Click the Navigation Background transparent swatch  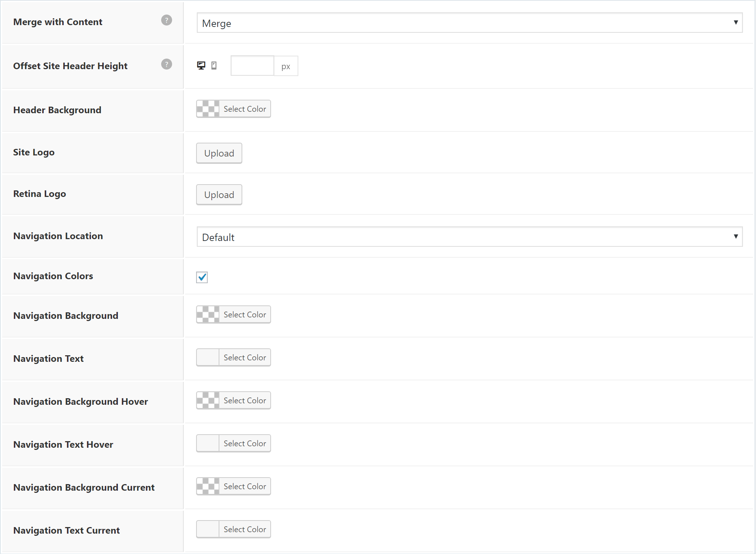[208, 314]
